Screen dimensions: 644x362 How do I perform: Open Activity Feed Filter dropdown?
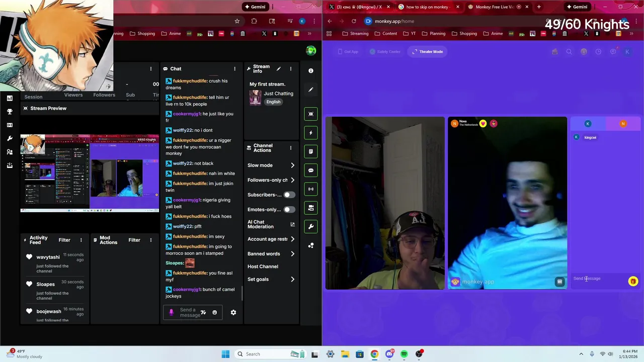coord(64,240)
